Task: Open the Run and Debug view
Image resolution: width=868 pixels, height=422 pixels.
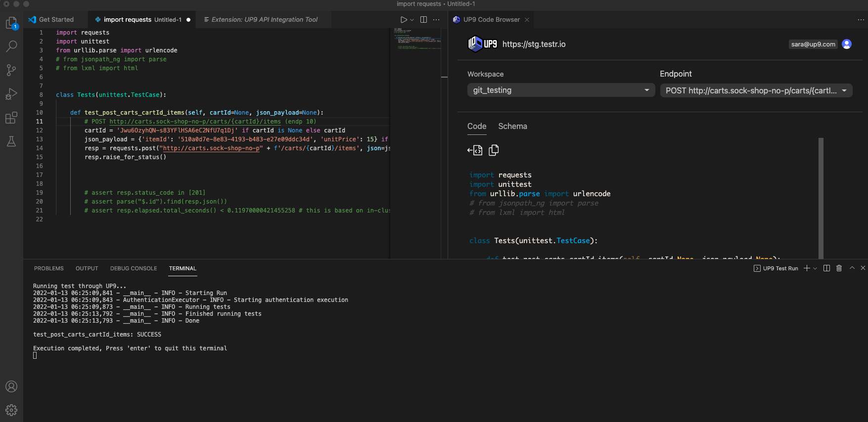Action: tap(11, 94)
